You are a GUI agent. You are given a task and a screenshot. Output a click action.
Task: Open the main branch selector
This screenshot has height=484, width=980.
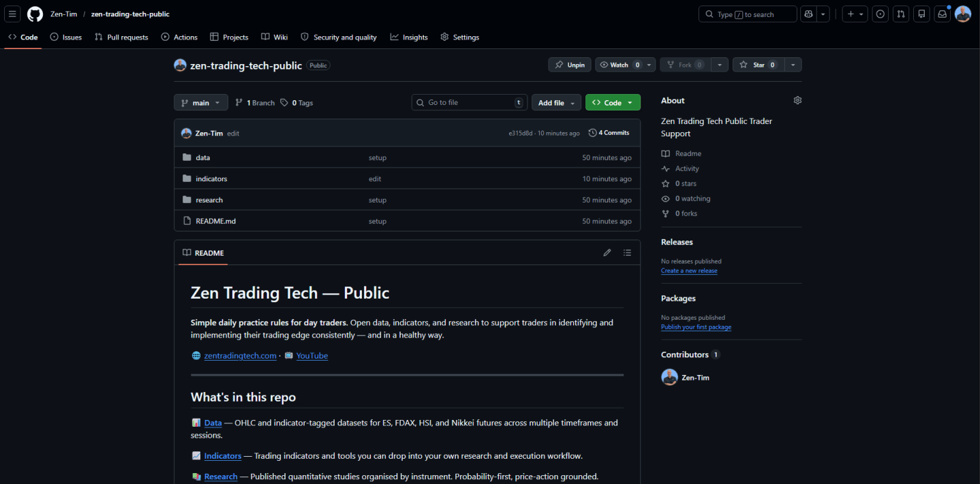pos(200,102)
